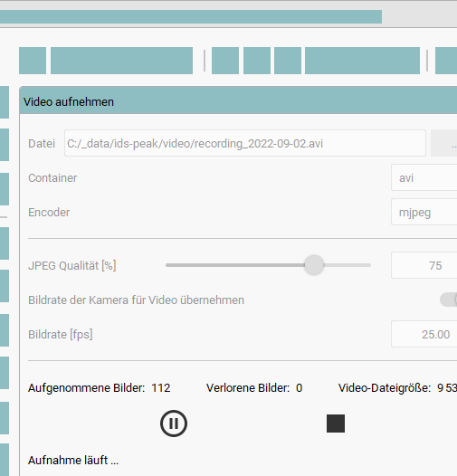Open the Encoder dropdown showing mjpeg
Screen dimensions: 457x476
(x=424, y=212)
